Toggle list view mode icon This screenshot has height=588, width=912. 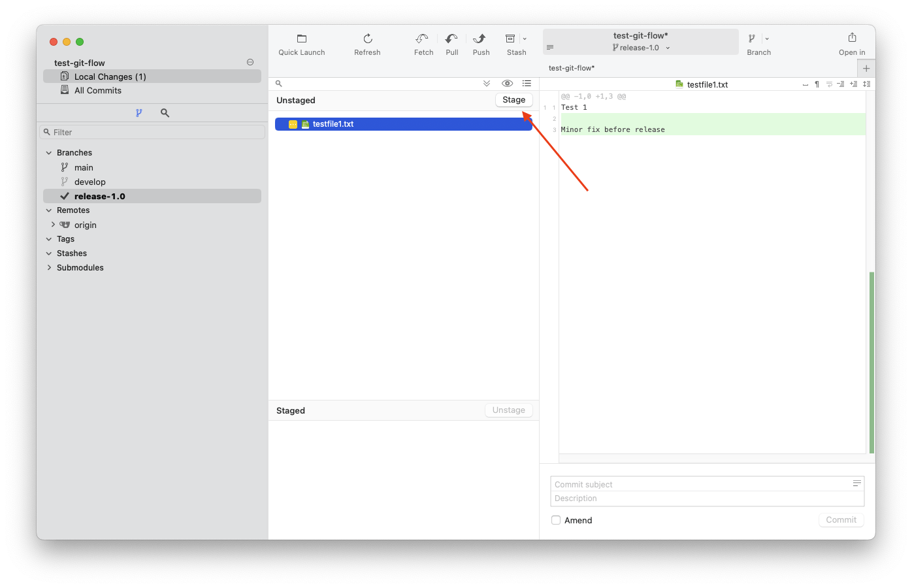[527, 84]
